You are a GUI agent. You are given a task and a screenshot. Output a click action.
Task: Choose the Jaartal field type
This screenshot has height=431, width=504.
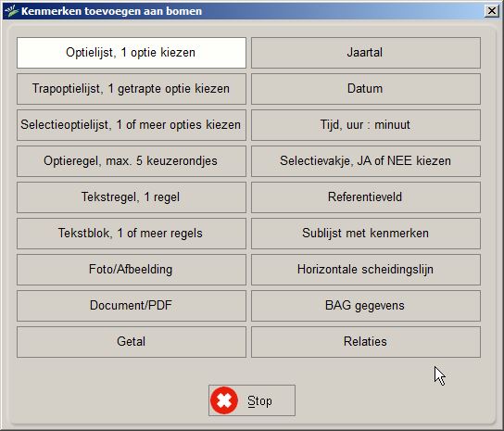click(366, 53)
